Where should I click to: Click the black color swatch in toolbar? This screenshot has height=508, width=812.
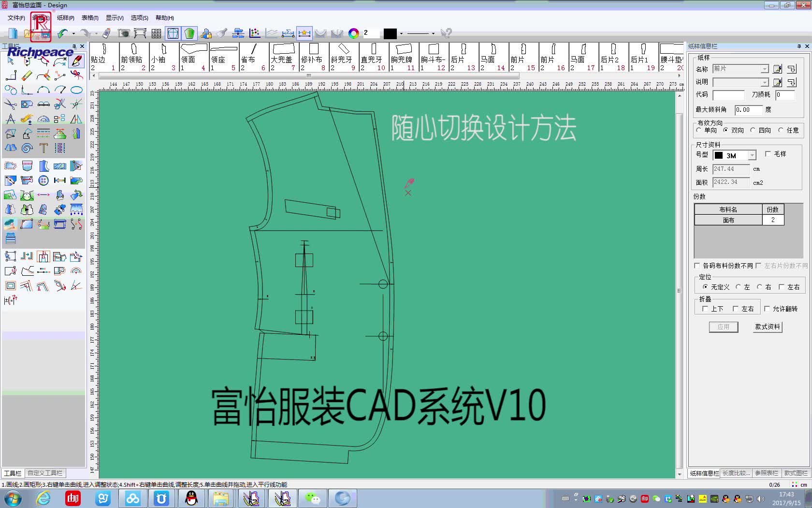point(390,33)
